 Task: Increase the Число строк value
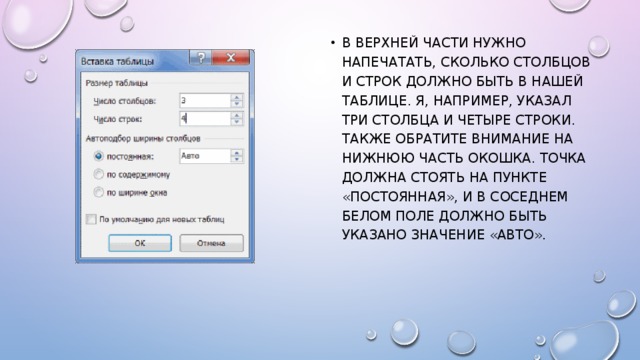pos(237,116)
